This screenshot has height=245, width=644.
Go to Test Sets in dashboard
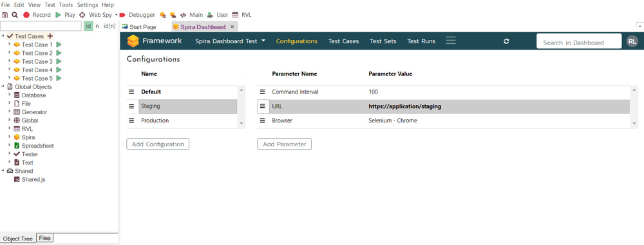coord(383,41)
